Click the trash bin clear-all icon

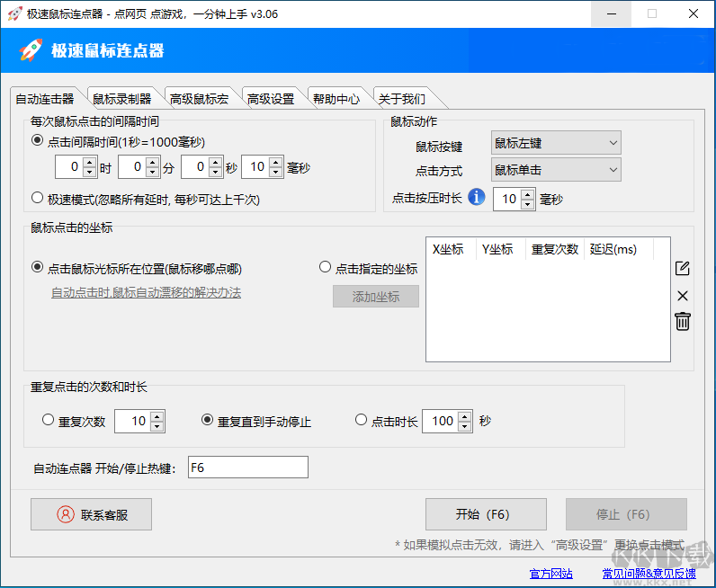(x=682, y=321)
